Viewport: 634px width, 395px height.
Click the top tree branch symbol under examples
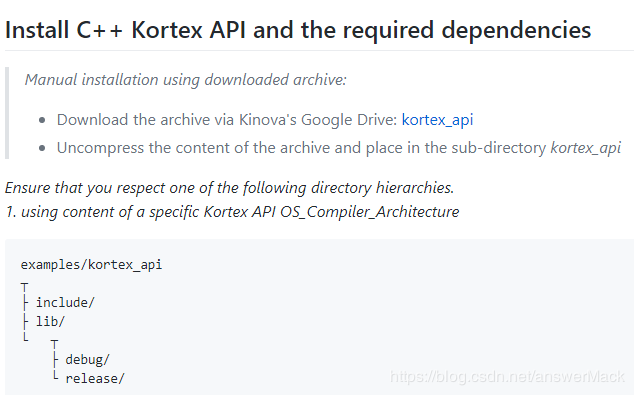click(25, 287)
